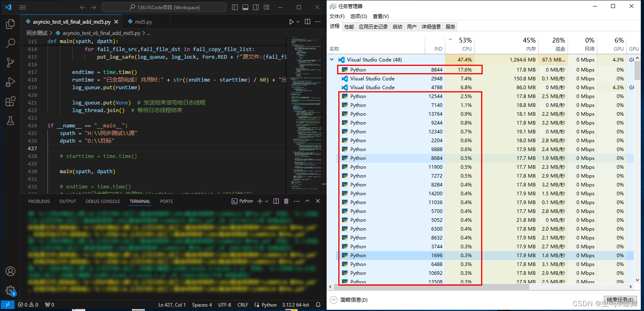Open the customize layout icon

pos(266,7)
